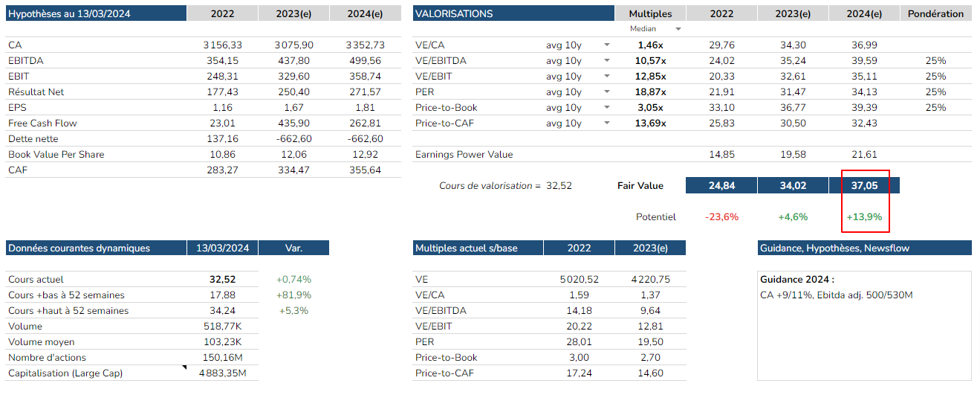Expand the Price-to-CAF avg 10y dropdown
The image size is (980, 395).
[607, 123]
